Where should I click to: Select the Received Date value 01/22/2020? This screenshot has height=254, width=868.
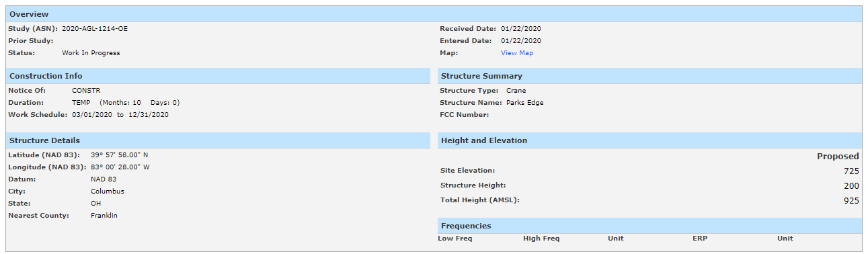[521, 29]
